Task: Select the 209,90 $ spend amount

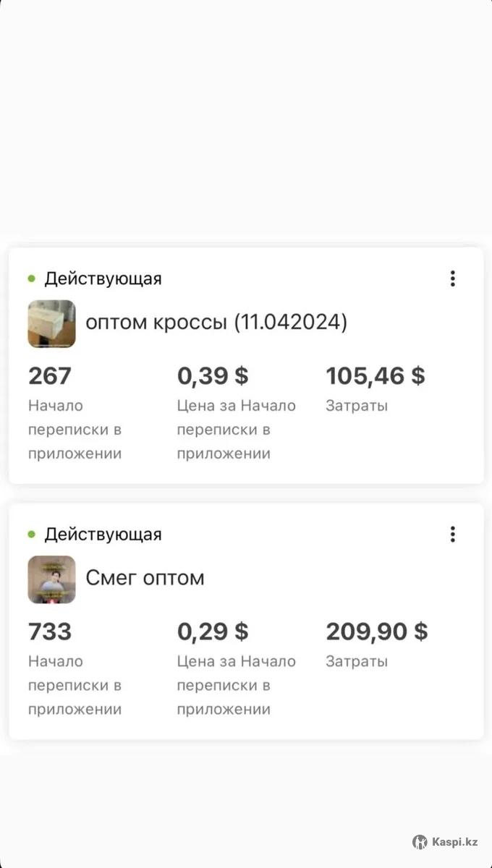Action: pos(376,632)
